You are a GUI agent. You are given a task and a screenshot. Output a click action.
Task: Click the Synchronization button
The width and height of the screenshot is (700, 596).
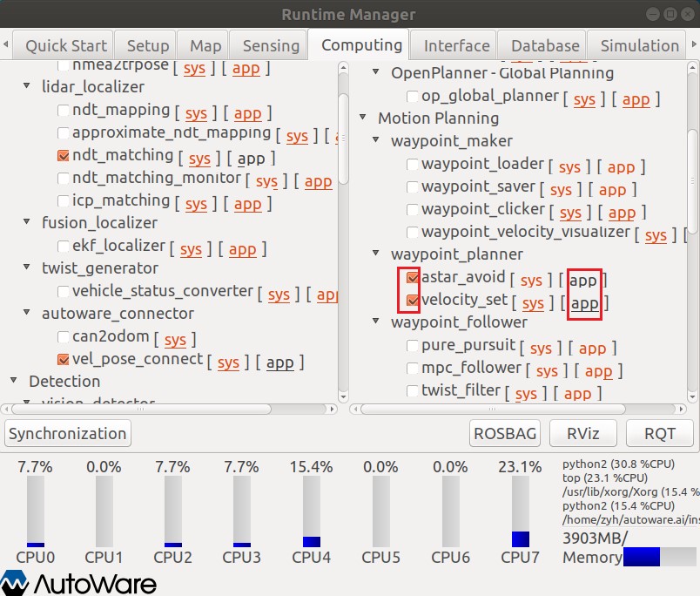pyautogui.click(x=68, y=433)
